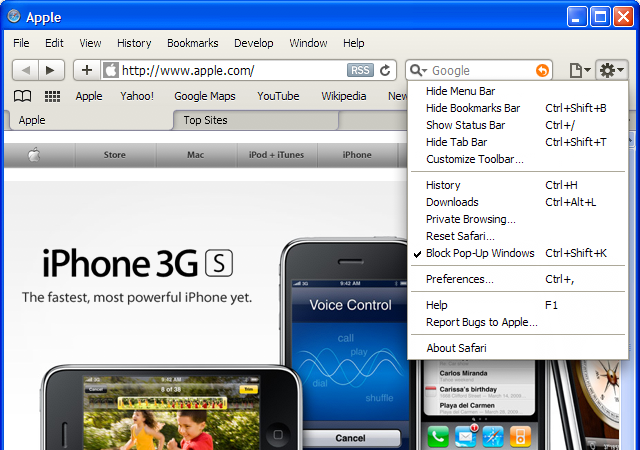The height and width of the screenshot is (450, 640).
Task: Open the YouTube bookmark
Action: click(278, 96)
